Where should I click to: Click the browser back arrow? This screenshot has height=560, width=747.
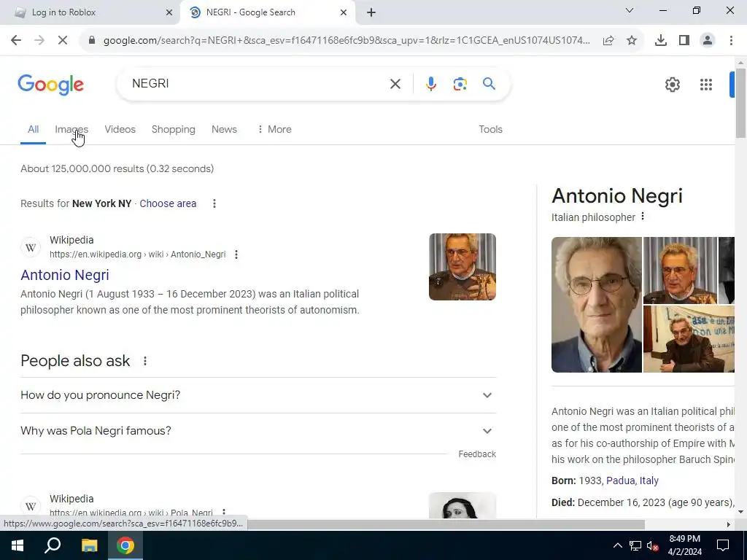pos(16,41)
